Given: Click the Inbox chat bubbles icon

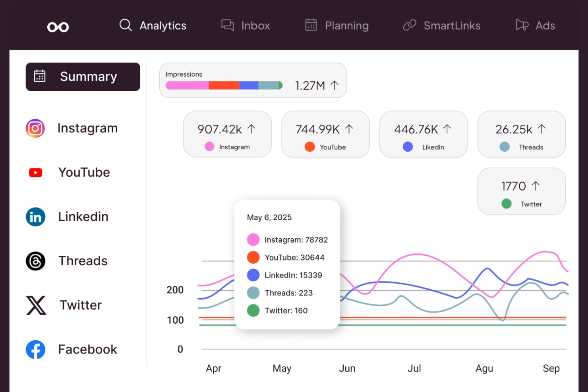Looking at the screenshot, I should coord(228,25).
